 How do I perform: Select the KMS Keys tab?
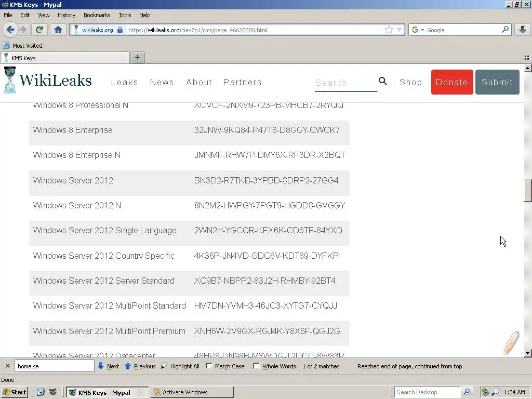click(65, 58)
